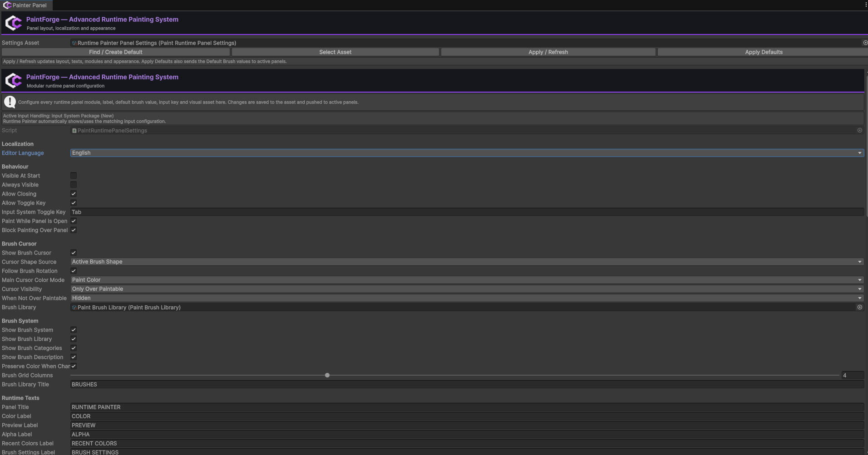Toggle the Show Brush Library checkbox

coord(74,339)
